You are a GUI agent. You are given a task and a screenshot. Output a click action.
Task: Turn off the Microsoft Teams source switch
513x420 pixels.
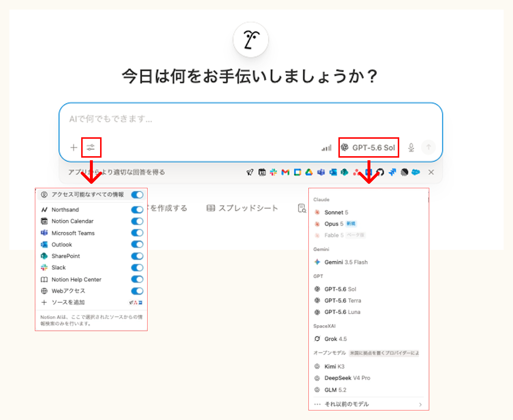137,233
